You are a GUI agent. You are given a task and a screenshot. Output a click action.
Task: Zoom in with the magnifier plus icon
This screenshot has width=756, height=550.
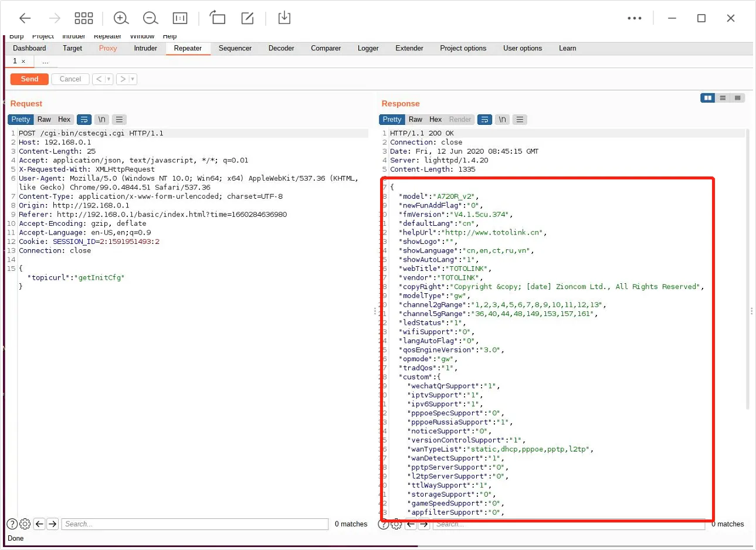[x=121, y=18]
